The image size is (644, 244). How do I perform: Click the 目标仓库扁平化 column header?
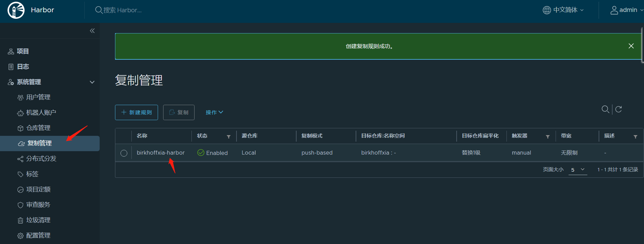(x=480, y=136)
